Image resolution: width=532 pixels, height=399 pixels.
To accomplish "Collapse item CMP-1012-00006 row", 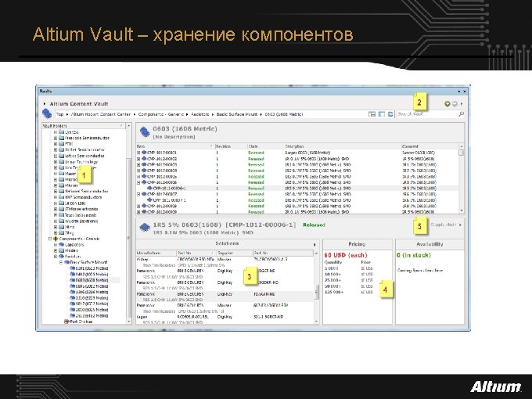I will tap(138, 182).
